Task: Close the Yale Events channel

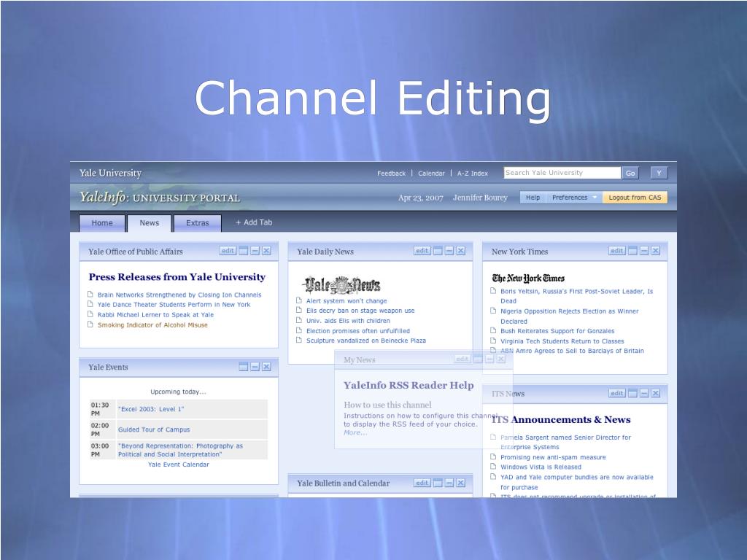Action: coord(266,367)
